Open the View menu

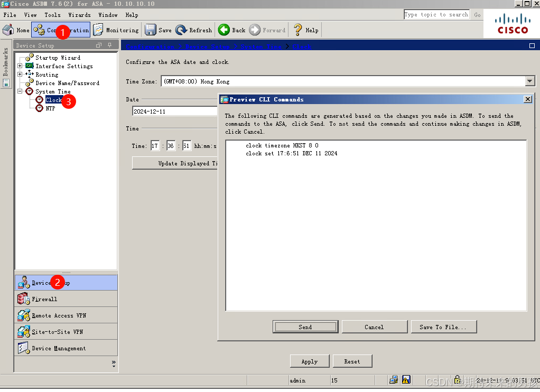pos(30,15)
